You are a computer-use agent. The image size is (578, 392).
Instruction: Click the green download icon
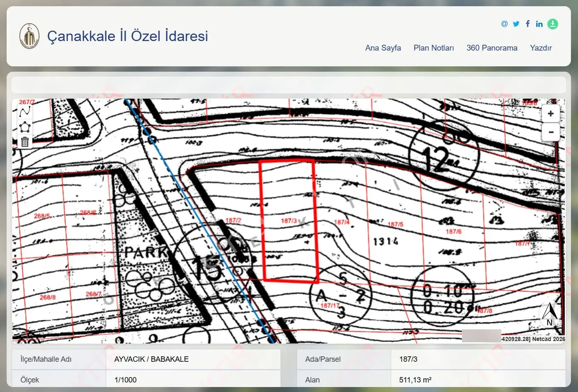(553, 24)
